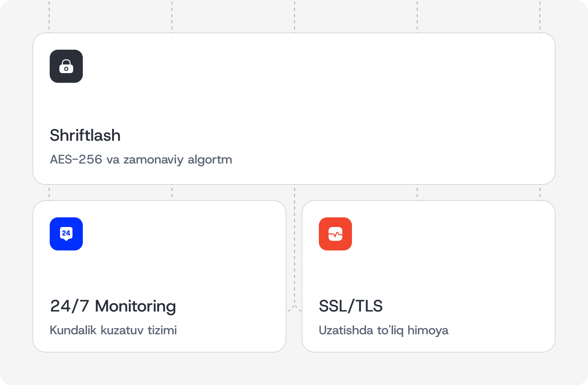Click the 24 numeral inside blue icon
The image size is (588, 385).
(66, 233)
